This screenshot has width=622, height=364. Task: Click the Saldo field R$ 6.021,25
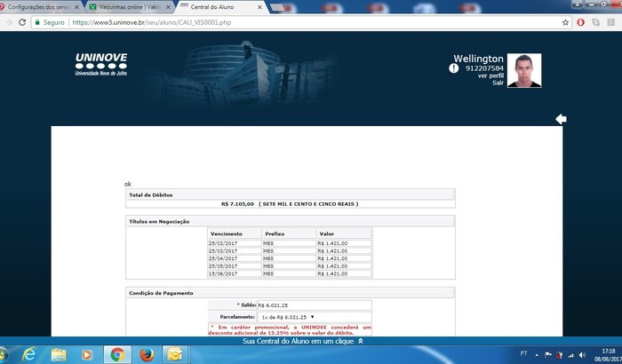pyautogui.click(x=315, y=305)
